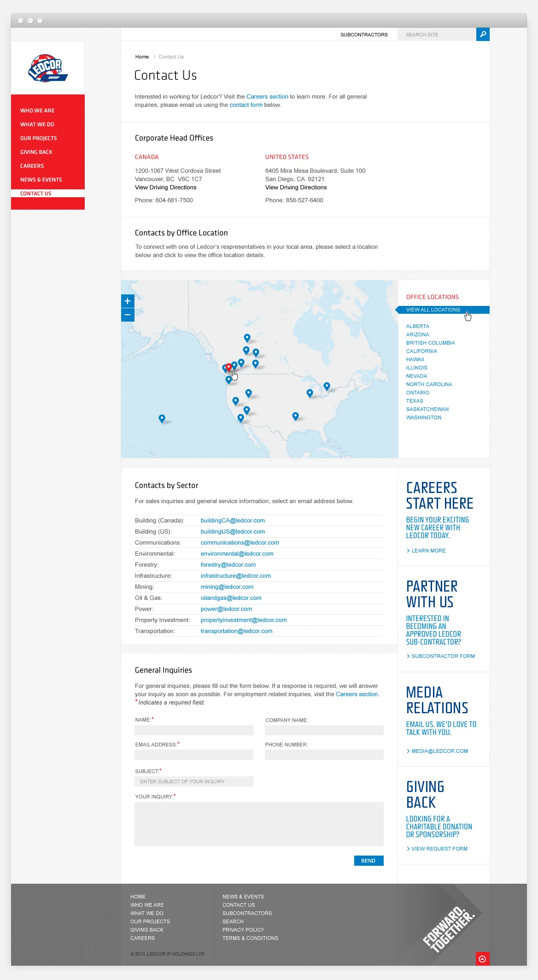This screenshot has width=538, height=980.
Task: Click the Company Name input field
Action: pos(324,730)
